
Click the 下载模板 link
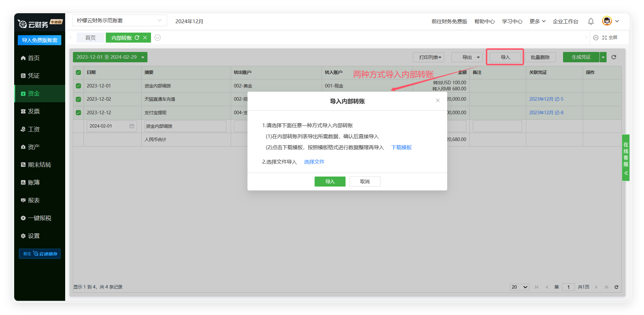coord(401,147)
